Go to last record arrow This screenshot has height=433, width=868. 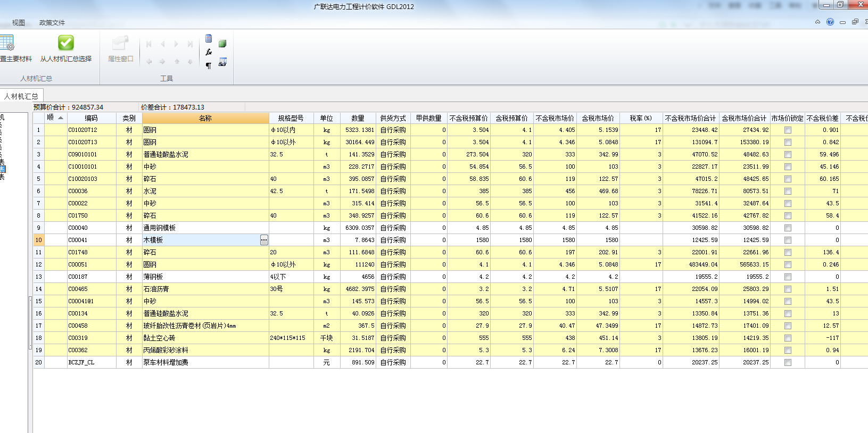tap(190, 44)
